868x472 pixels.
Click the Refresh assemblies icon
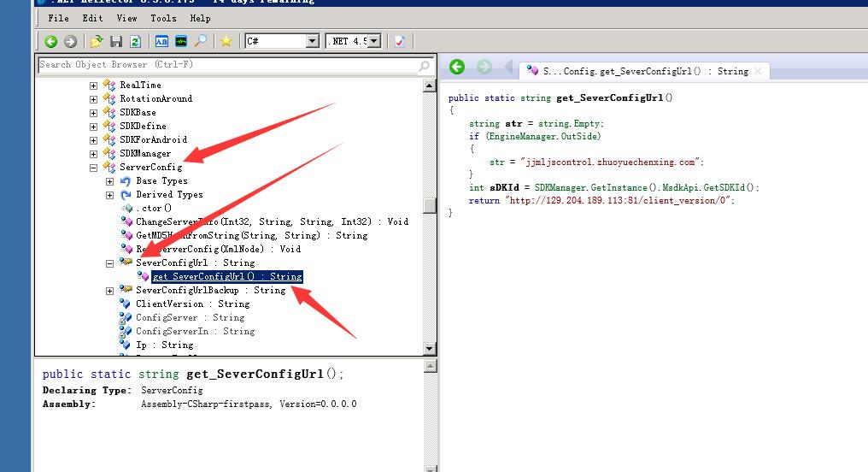click(x=134, y=41)
